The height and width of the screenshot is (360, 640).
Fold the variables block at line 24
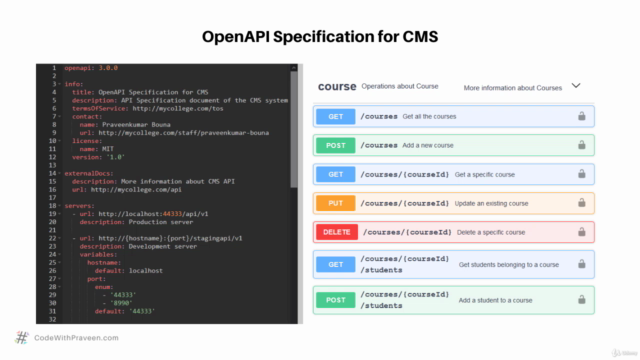[60, 255]
